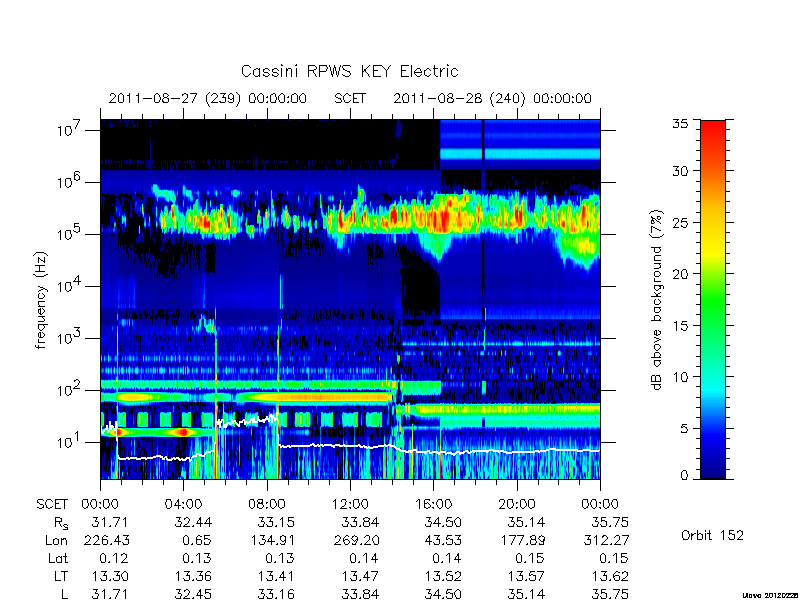Viewport: 800px width, 600px height.
Task: Click LT value '13.30'
Action: [110, 576]
